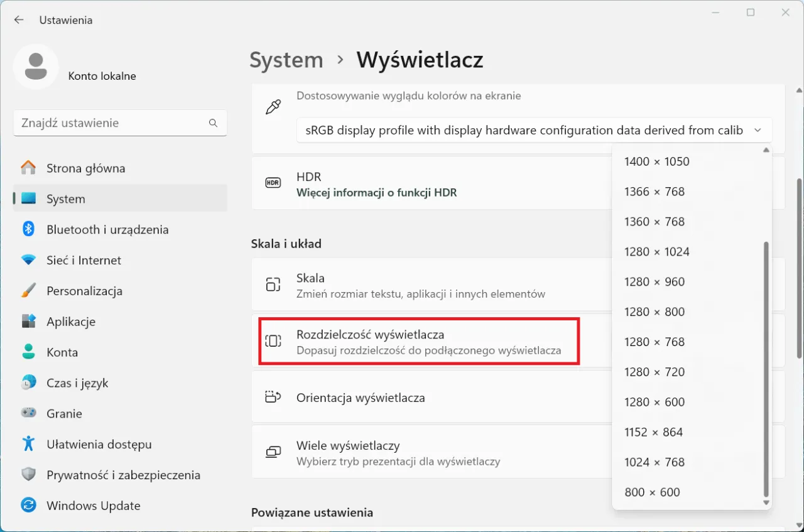Screen dimensions: 804x532
Task: Switch to Aplikacje in the sidebar
Action: [x=29, y=321]
